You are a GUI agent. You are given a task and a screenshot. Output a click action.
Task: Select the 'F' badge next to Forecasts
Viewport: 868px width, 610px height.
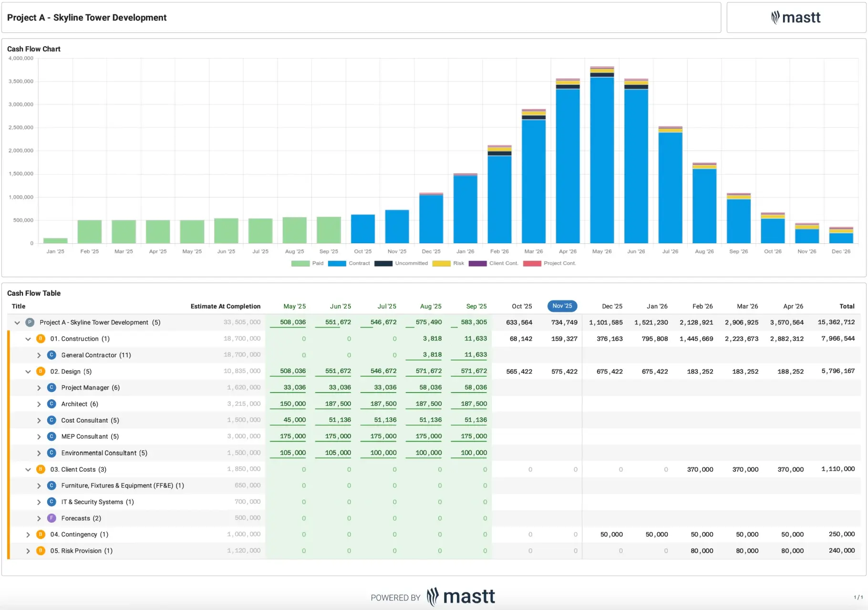51,518
